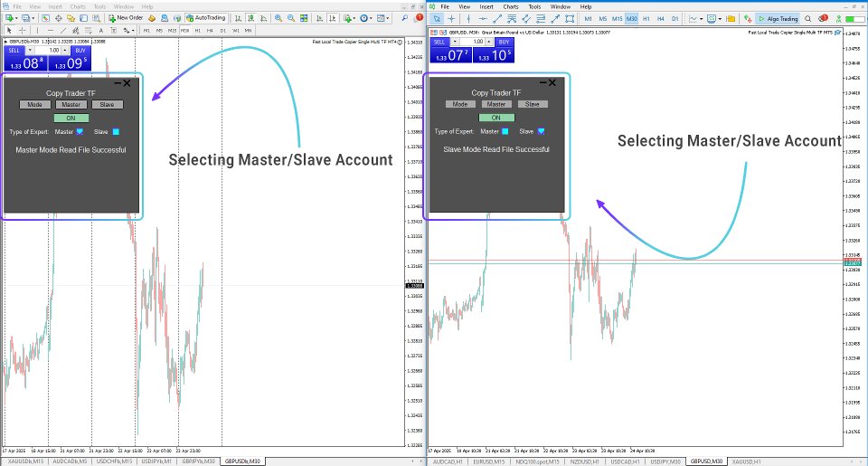Image resolution: width=868 pixels, height=466 pixels.
Task: Open the chart type dropdown in MT5 toolbar
Action: coord(696,19)
